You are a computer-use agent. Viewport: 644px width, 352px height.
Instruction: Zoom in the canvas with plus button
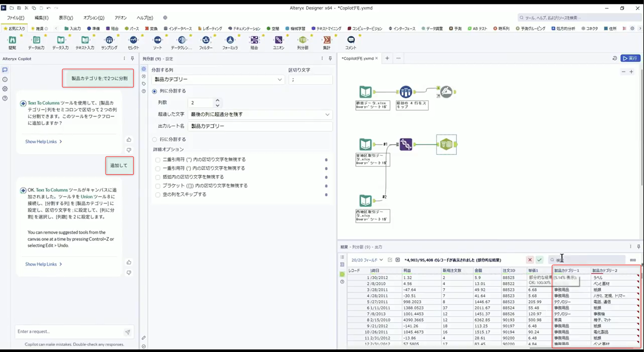point(631,72)
